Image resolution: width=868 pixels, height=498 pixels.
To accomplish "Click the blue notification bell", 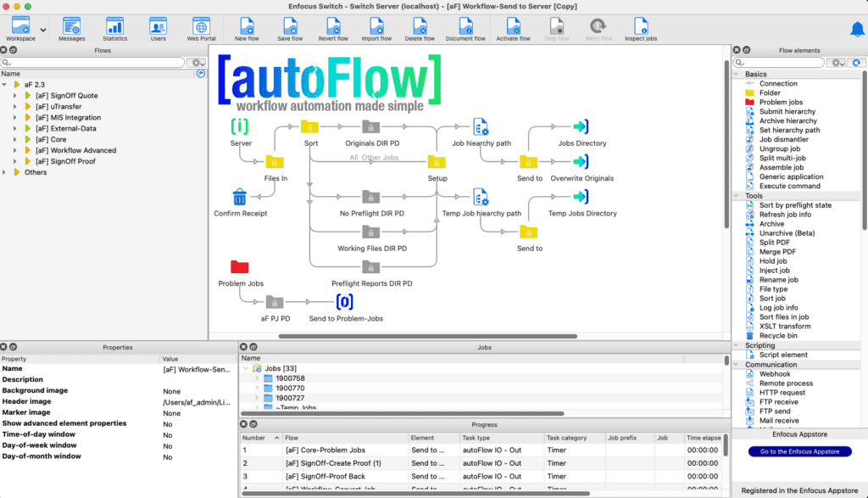I will coord(857,29).
